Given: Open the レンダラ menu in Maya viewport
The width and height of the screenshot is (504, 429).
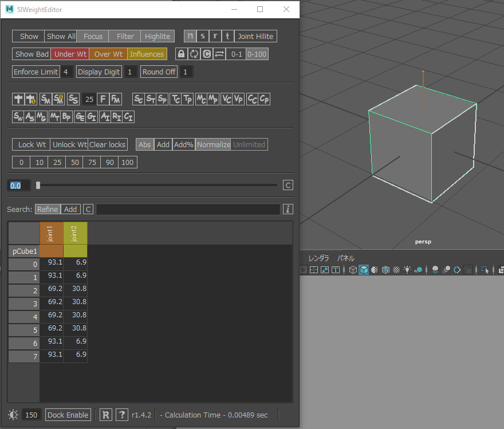Looking at the screenshot, I should [x=318, y=258].
